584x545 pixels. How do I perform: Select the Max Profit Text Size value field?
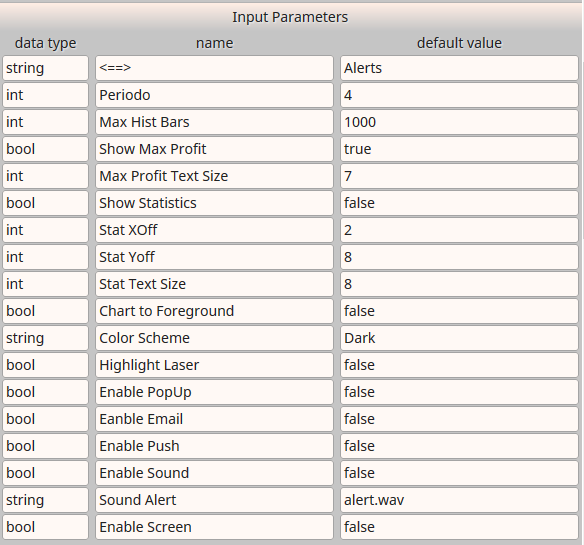(459, 176)
